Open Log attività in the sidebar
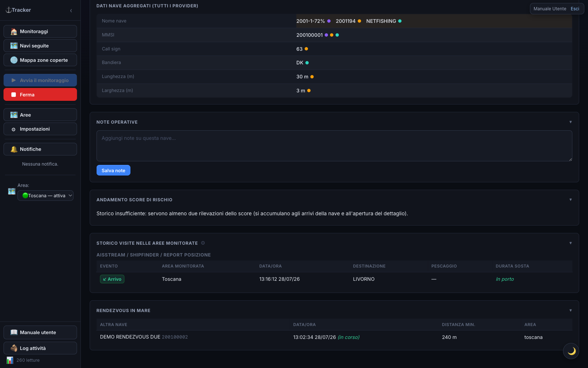 40,348
